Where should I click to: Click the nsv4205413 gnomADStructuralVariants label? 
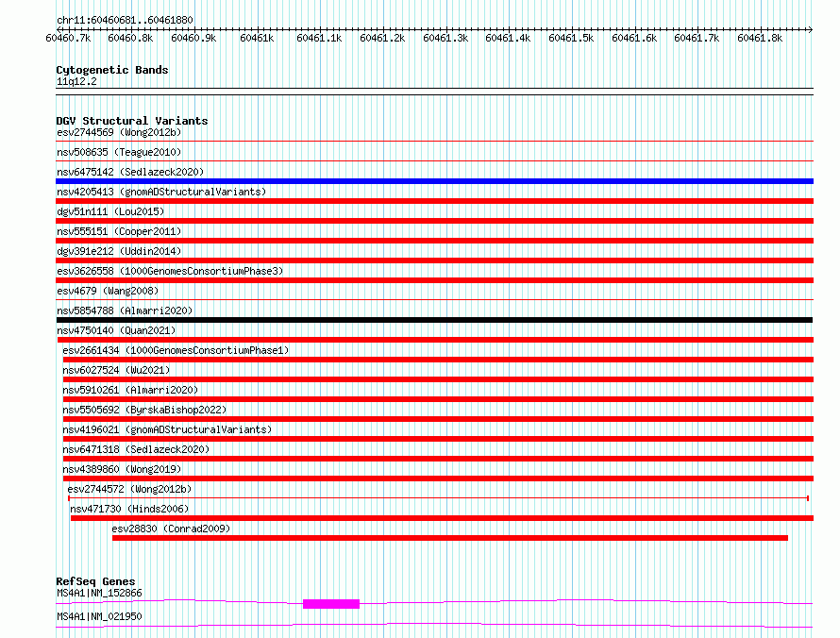click(x=161, y=192)
